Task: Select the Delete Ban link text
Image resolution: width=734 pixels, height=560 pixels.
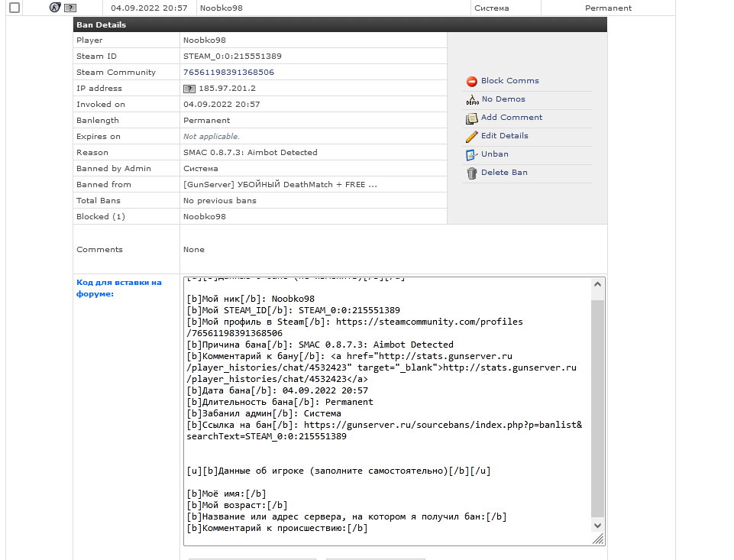Action: coord(504,173)
